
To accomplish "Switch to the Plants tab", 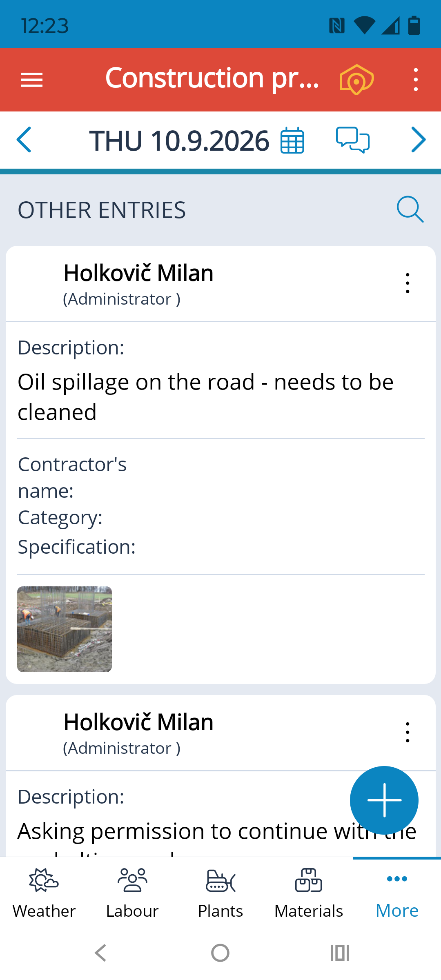I will pos(220,894).
